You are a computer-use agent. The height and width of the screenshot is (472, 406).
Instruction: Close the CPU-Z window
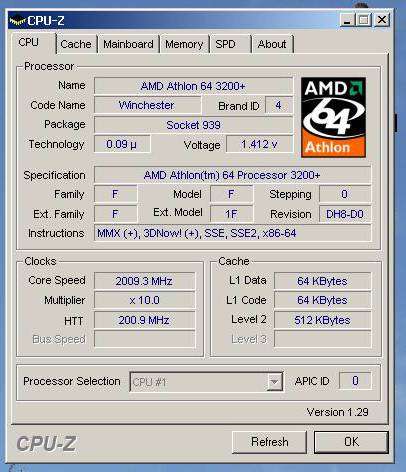(382, 20)
